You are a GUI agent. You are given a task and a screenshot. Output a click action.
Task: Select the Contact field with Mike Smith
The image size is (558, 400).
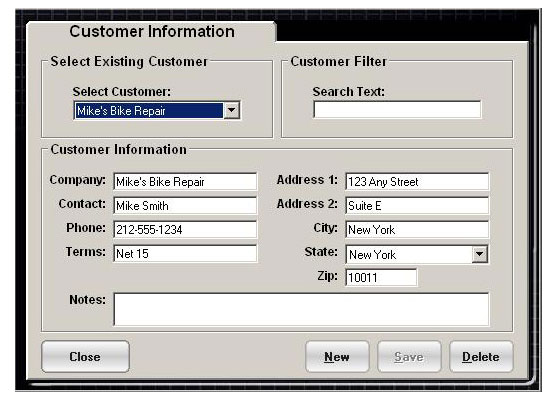[x=185, y=205]
